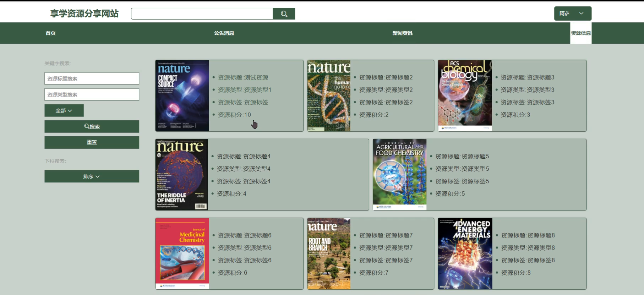Click the text 资源类型:资源类型7
The image size is (644, 295).
(386, 248)
